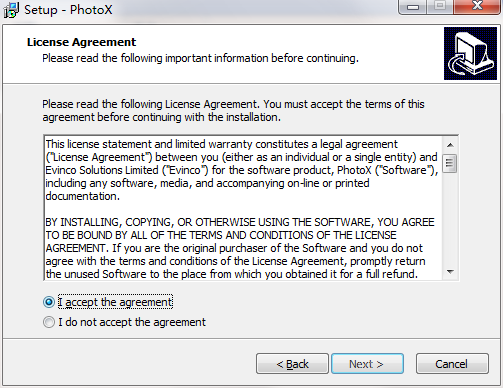This screenshot has height=388, width=503.
Task: Select the 'I accept the agreement' radio button
Action: click(x=49, y=302)
